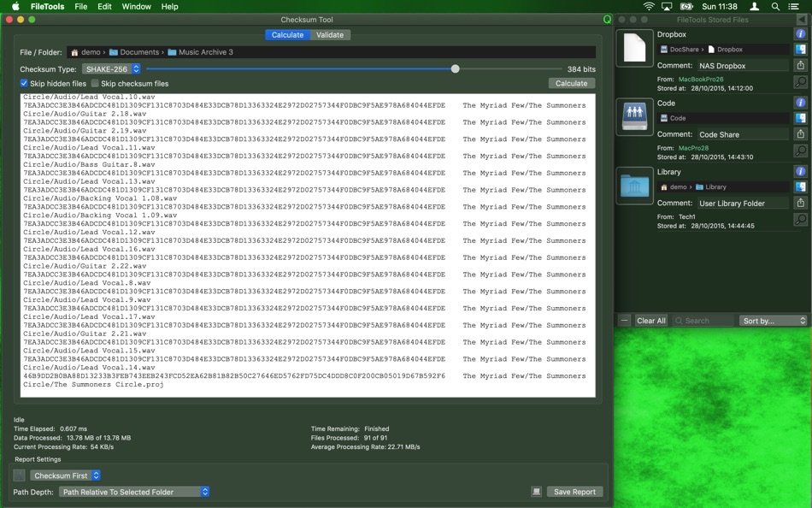Click 'Circle/Audio/Bass Guitar.8.wav' line
The width and height of the screenshot is (812, 508).
pos(89,164)
